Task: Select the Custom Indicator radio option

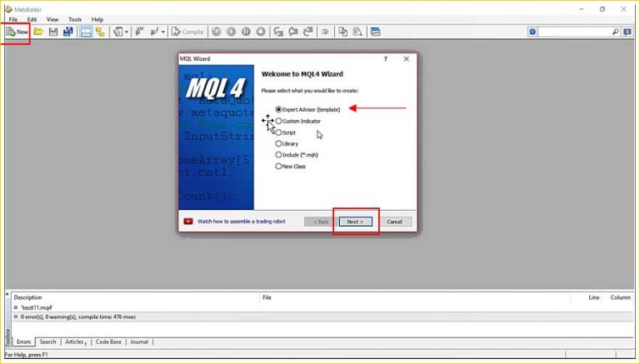Action: [x=278, y=121]
